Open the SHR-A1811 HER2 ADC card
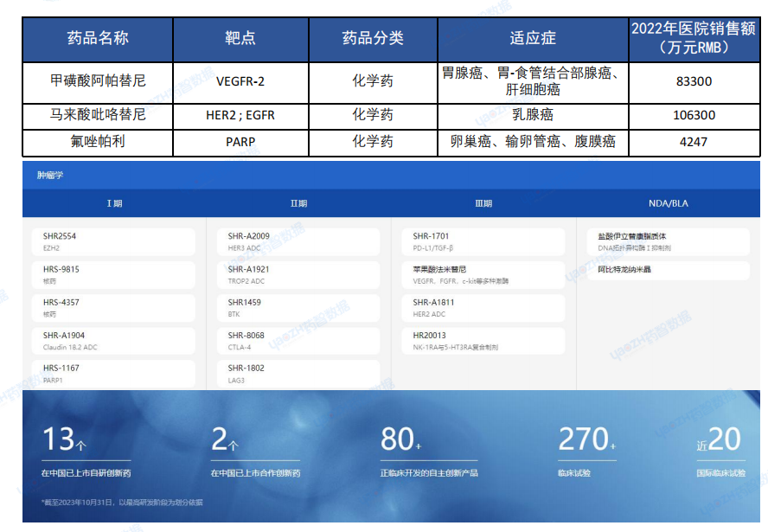Viewport: 768px width, 532px height. click(484, 307)
